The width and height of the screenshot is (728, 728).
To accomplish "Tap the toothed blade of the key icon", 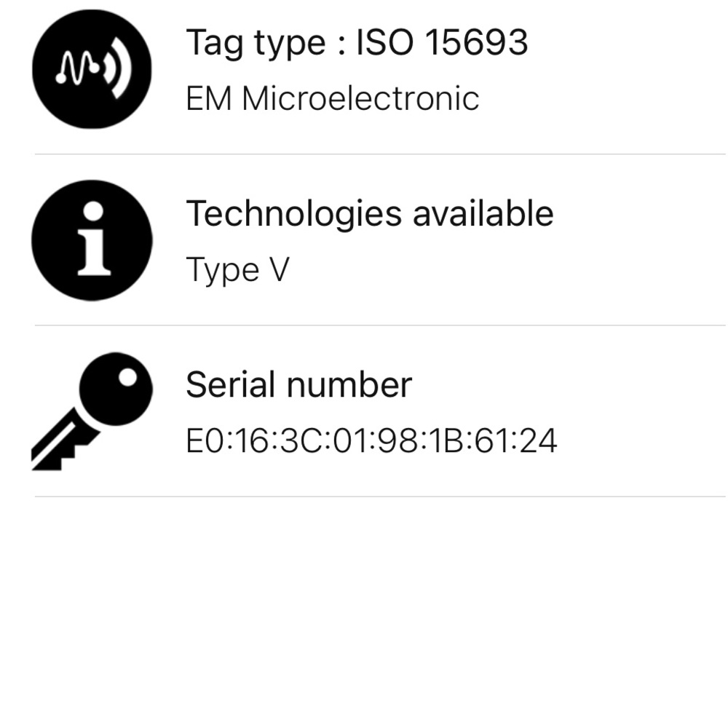I will [x=60, y=443].
